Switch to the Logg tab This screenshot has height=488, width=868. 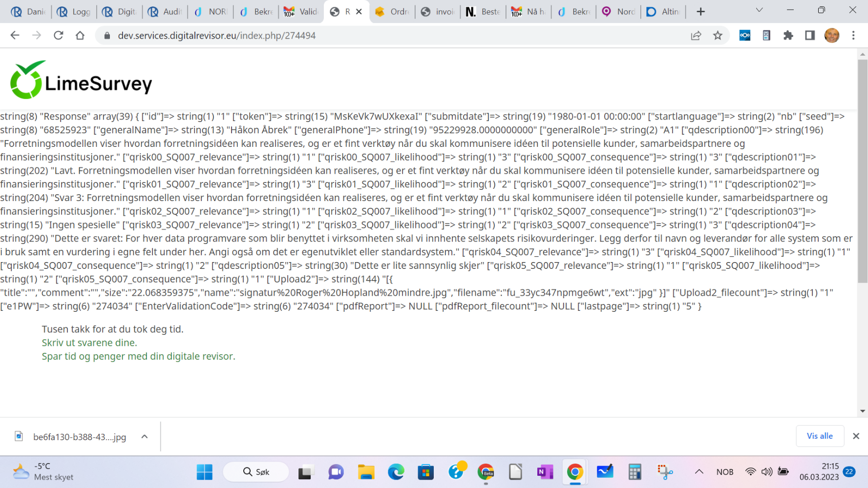[73, 11]
